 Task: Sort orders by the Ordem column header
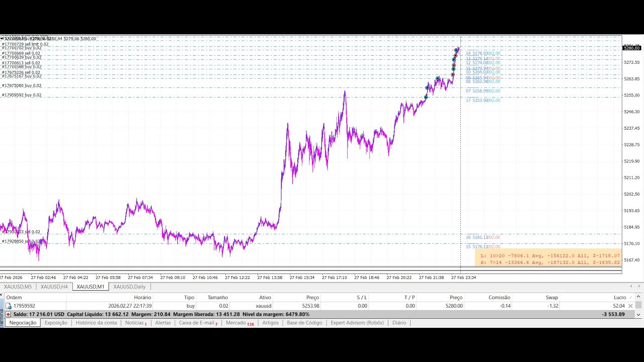(x=14, y=298)
